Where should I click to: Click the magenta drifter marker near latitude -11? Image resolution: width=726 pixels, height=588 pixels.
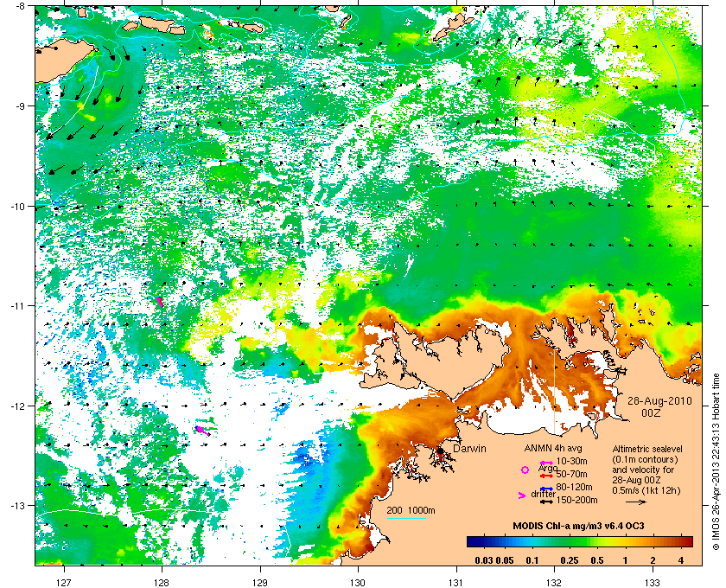pyautogui.click(x=160, y=302)
